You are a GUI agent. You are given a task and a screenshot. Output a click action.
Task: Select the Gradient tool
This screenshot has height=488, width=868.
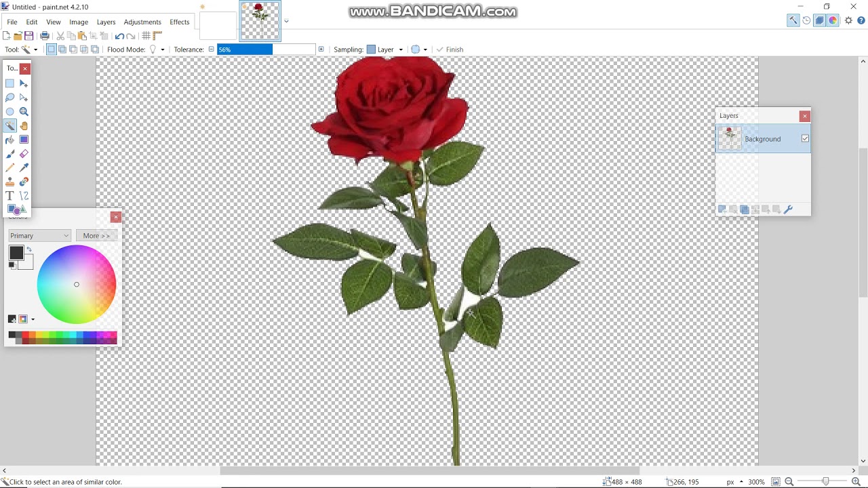pyautogui.click(x=24, y=140)
